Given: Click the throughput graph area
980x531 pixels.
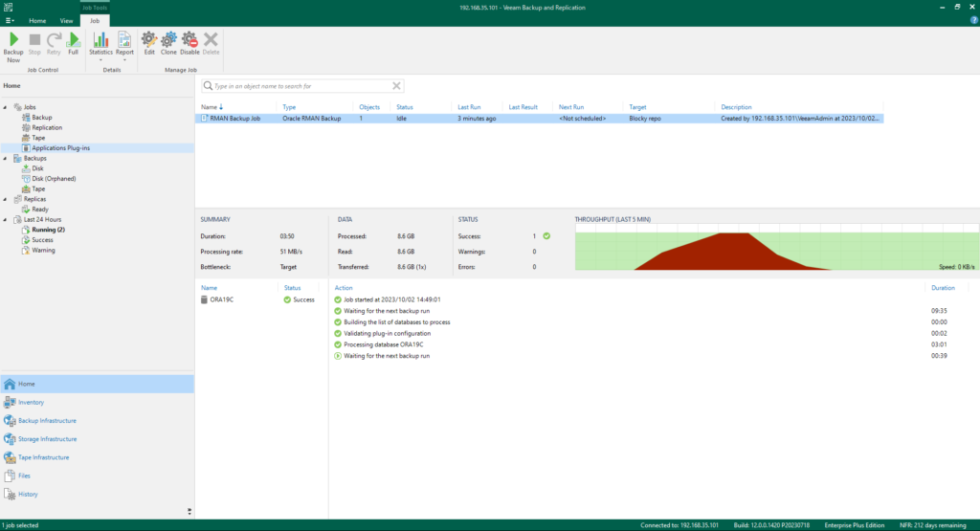Looking at the screenshot, I should tap(776, 248).
